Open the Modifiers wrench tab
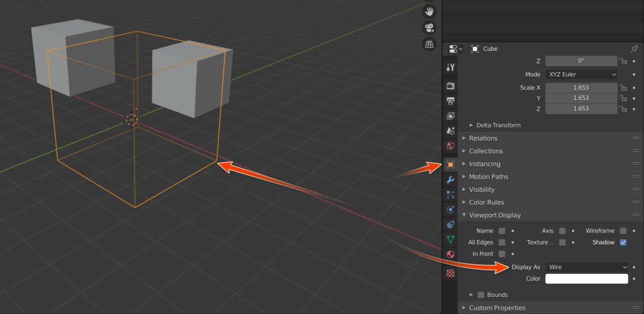Image resolution: width=644 pixels, height=314 pixels. click(x=451, y=179)
